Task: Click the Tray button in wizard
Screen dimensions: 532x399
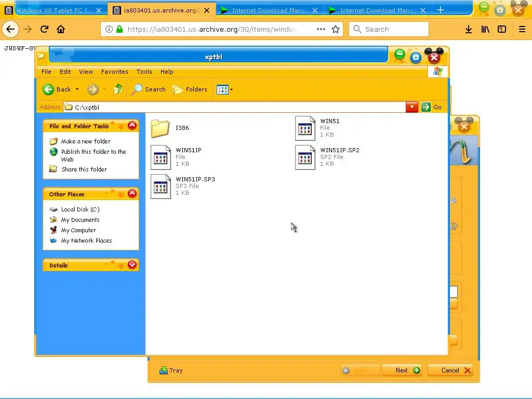Action: click(171, 370)
